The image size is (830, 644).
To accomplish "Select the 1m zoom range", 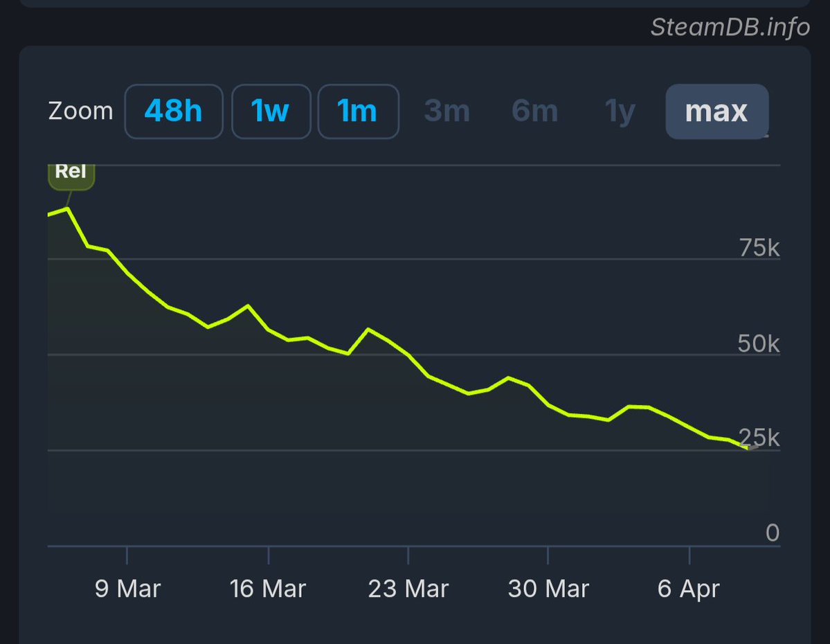I will [x=358, y=111].
